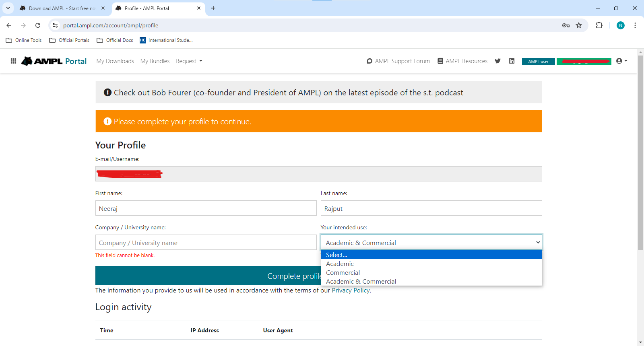Click the address bar URL

click(111, 25)
